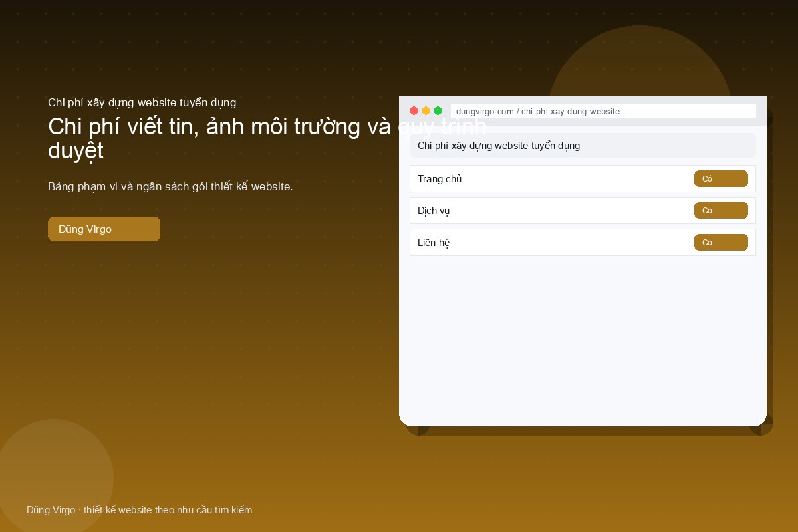Click the footer text Dũng Virgo · thiết kế website
The image size is (798, 532).
point(139,510)
